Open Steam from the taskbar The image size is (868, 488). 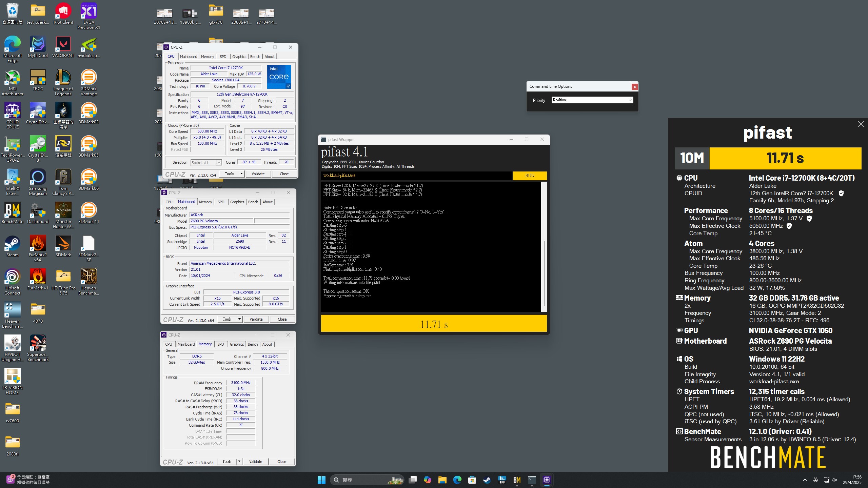tap(487, 480)
